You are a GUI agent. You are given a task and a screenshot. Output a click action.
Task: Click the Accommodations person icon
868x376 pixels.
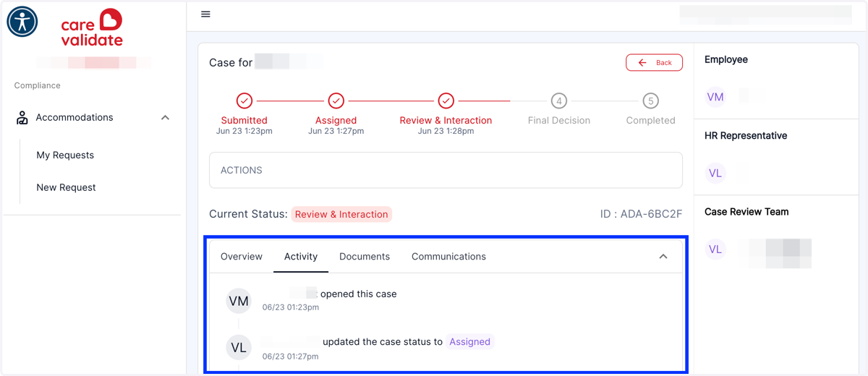(22, 118)
